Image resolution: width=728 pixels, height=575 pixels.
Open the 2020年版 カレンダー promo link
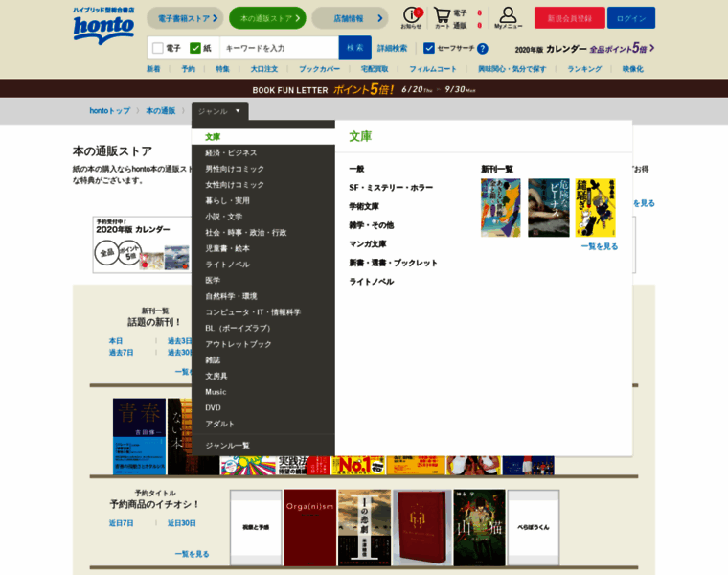tap(584, 48)
